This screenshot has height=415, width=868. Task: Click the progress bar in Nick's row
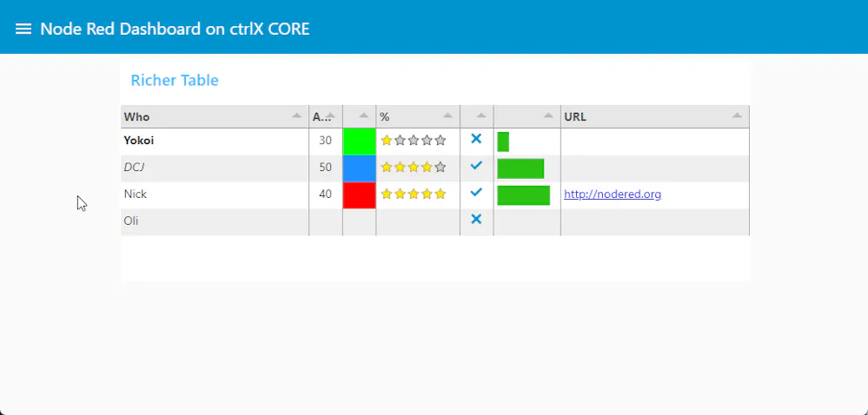pos(523,195)
